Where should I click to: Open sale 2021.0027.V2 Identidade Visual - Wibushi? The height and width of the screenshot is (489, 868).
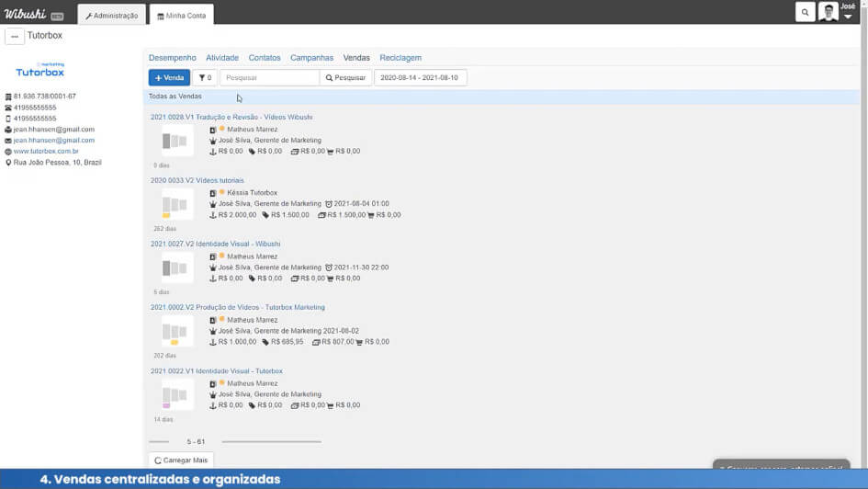point(215,244)
